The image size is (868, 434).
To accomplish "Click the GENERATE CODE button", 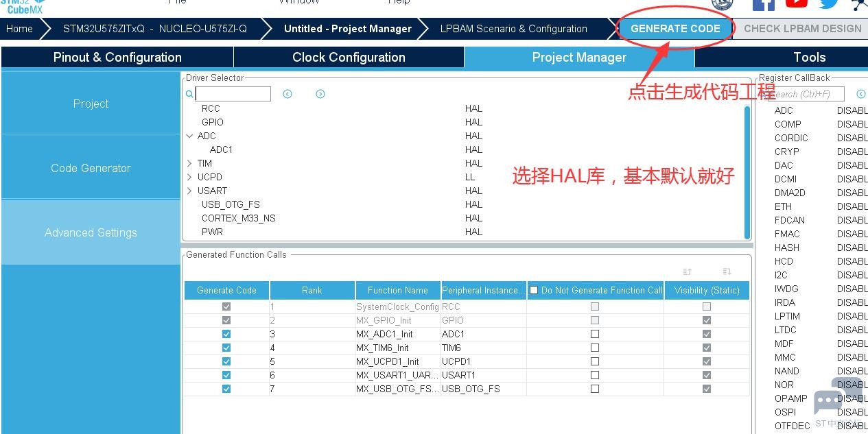I will coord(675,29).
